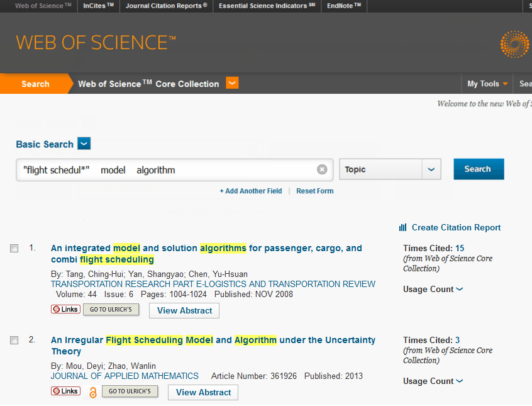Open the Topic search field dropdown
Screen dimensions: 532x406
[431, 169]
